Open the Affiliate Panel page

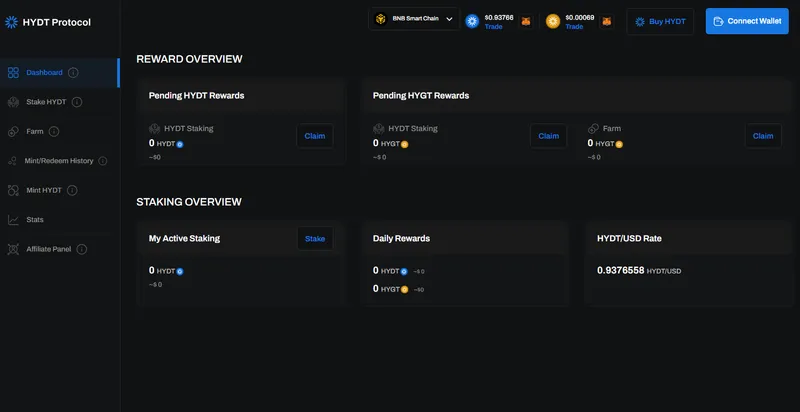coord(48,249)
